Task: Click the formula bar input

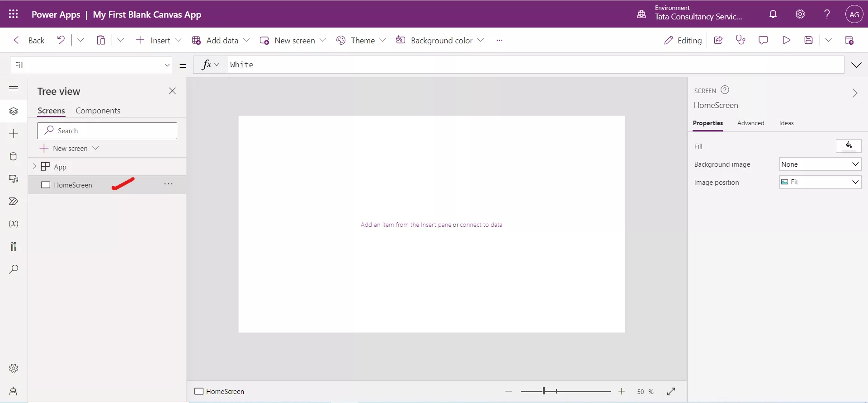Action: tap(535, 65)
